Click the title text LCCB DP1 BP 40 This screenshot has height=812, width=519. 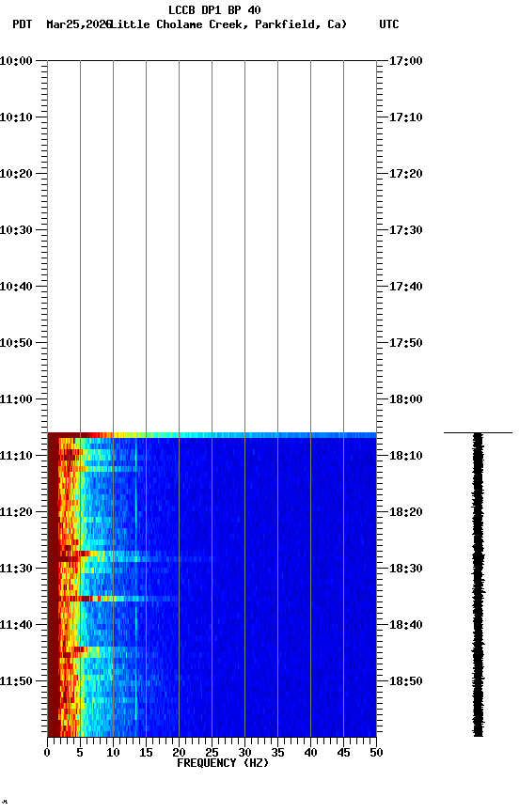214,9
